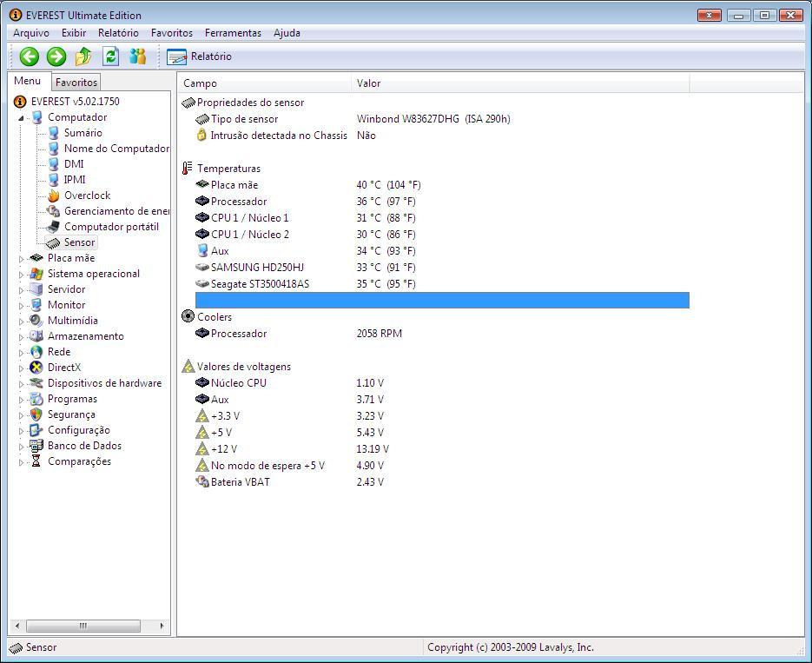Click the green Forward arrow toolbar icon
Viewport: 812px width, 663px height.
56,56
